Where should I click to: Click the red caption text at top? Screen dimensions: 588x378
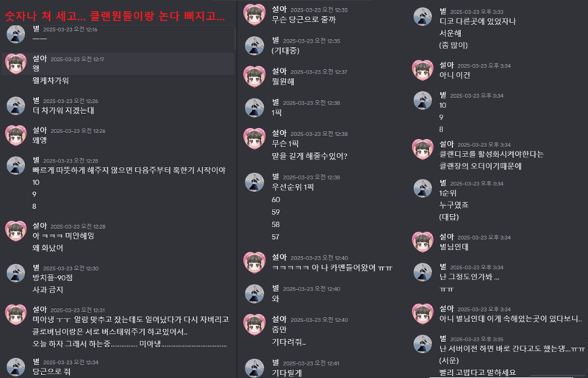click(x=115, y=16)
